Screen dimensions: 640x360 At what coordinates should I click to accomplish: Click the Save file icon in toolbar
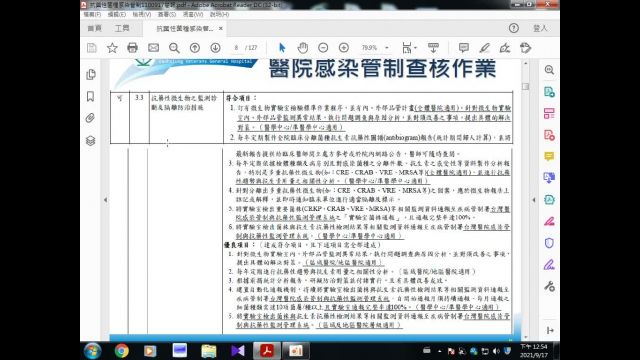point(92,48)
